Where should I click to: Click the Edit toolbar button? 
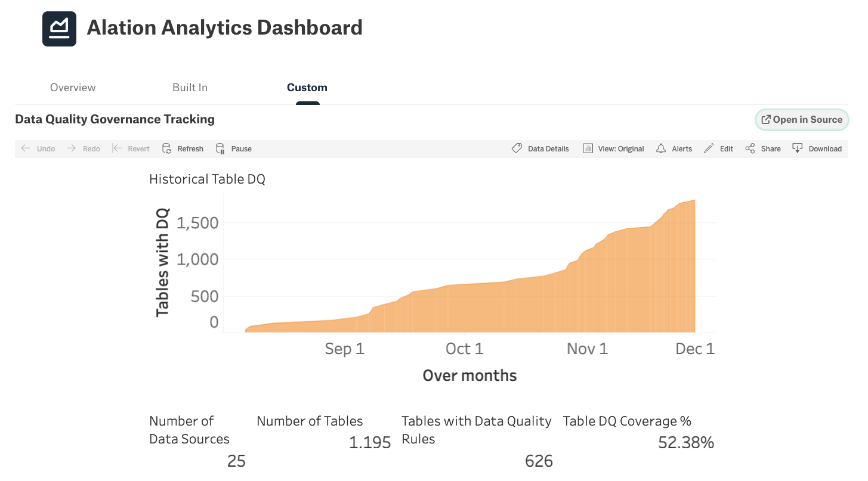tap(719, 148)
